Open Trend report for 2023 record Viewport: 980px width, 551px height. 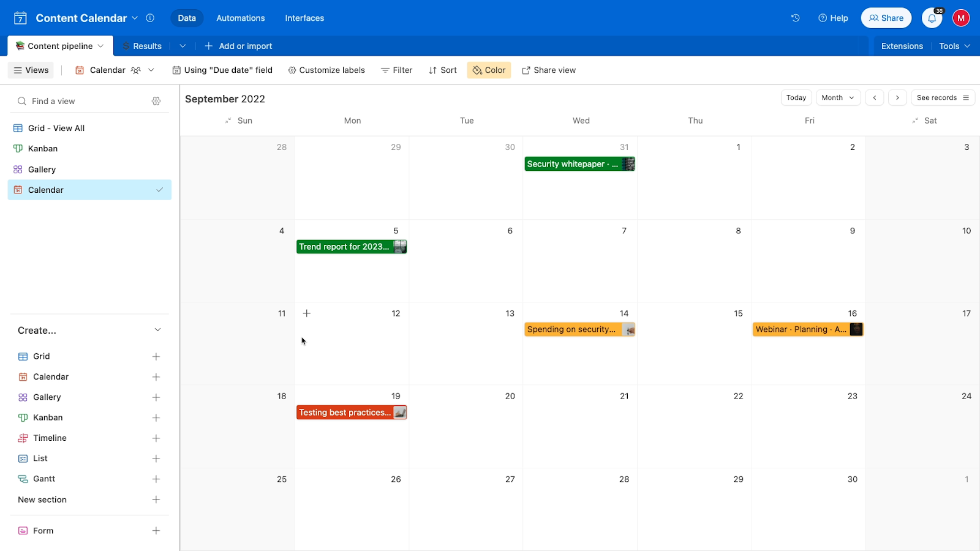point(352,247)
